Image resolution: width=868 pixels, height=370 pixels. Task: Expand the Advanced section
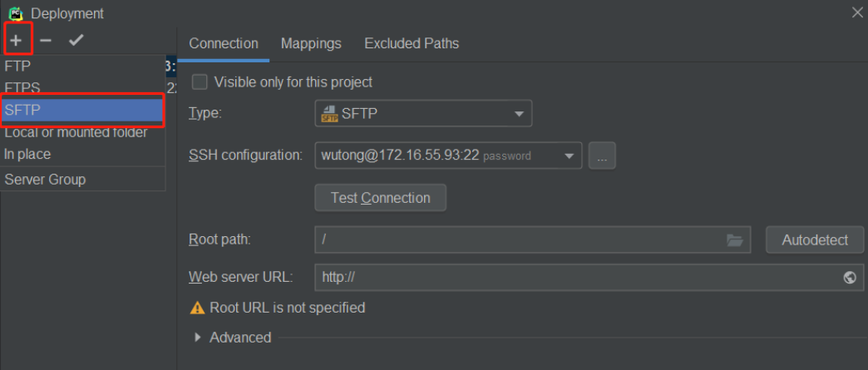(x=198, y=338)
